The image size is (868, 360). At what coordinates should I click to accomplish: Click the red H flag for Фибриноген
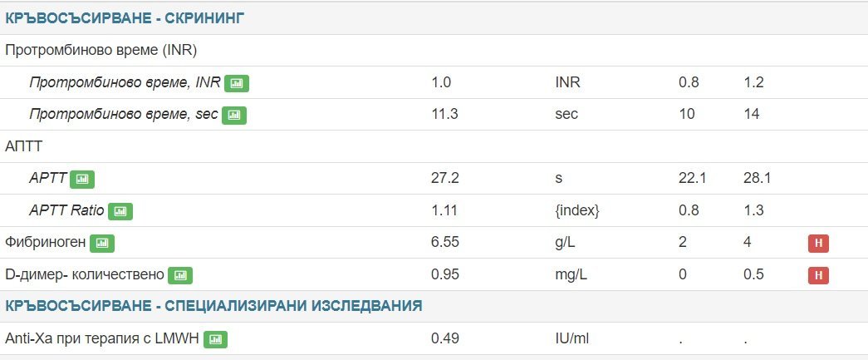click(818, 243)
